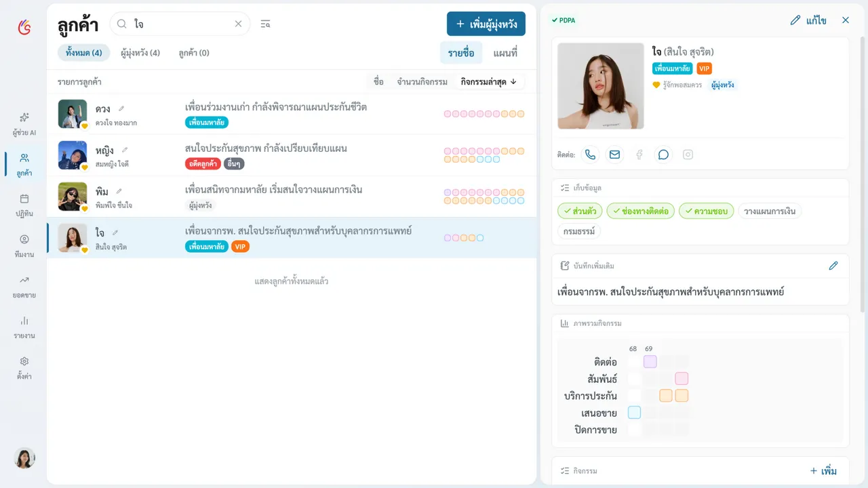Click the pencil icon next to ดวง
This screenshot has width=868, height=488.
tap(121, 108)
